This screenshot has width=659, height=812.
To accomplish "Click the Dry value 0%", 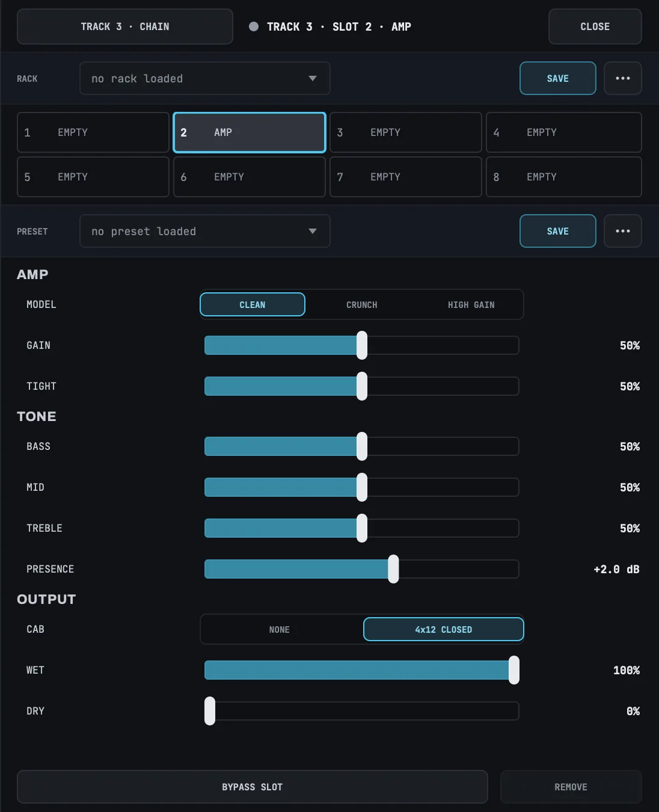I will pos(633,711).
